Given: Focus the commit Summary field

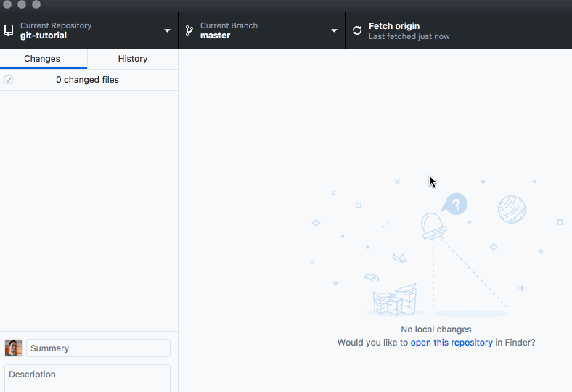Looking at the screenshot, I should [98, 348].
